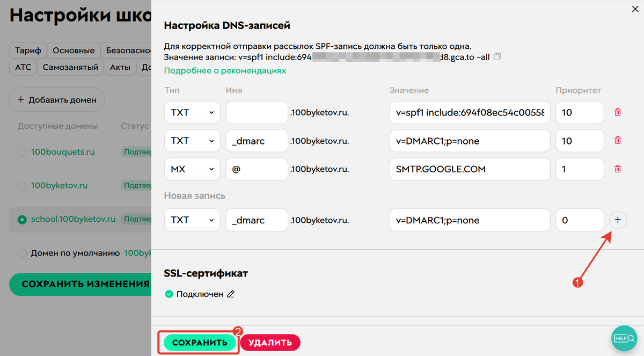Select the school.100byketov.ru radio button
The height and width of the screenshot is (356, 644).
point(22,219)
